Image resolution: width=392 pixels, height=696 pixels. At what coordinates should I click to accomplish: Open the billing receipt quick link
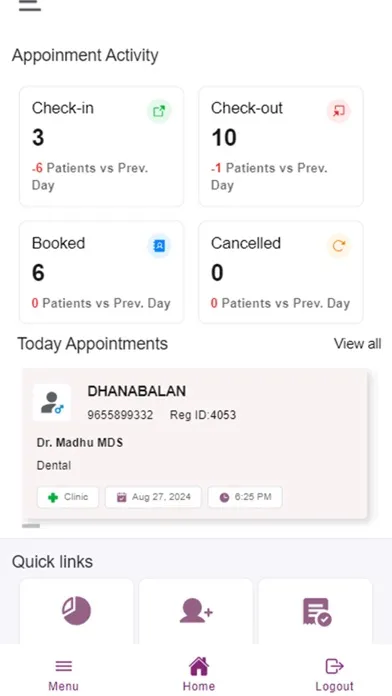coord(315,611)
